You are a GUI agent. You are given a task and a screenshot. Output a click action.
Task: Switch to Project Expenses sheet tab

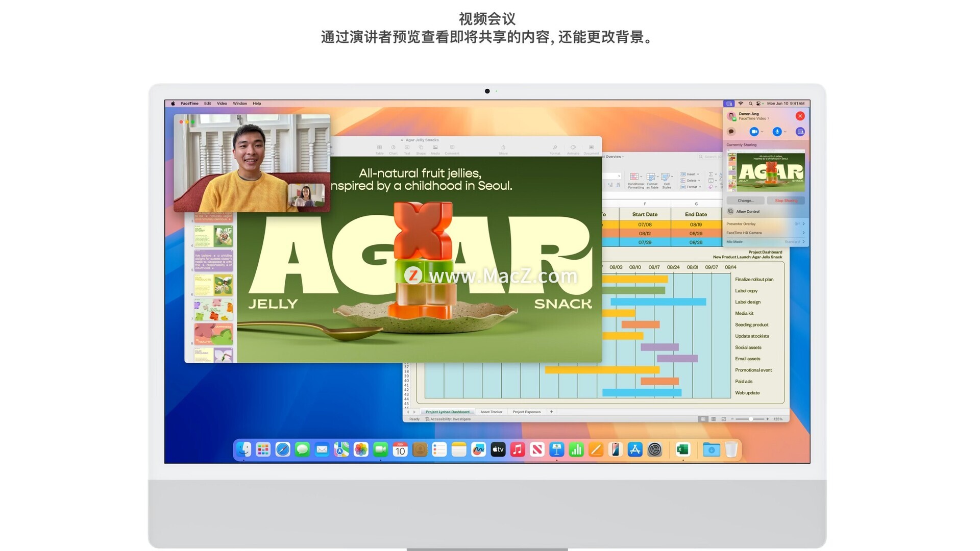[526, 412]
